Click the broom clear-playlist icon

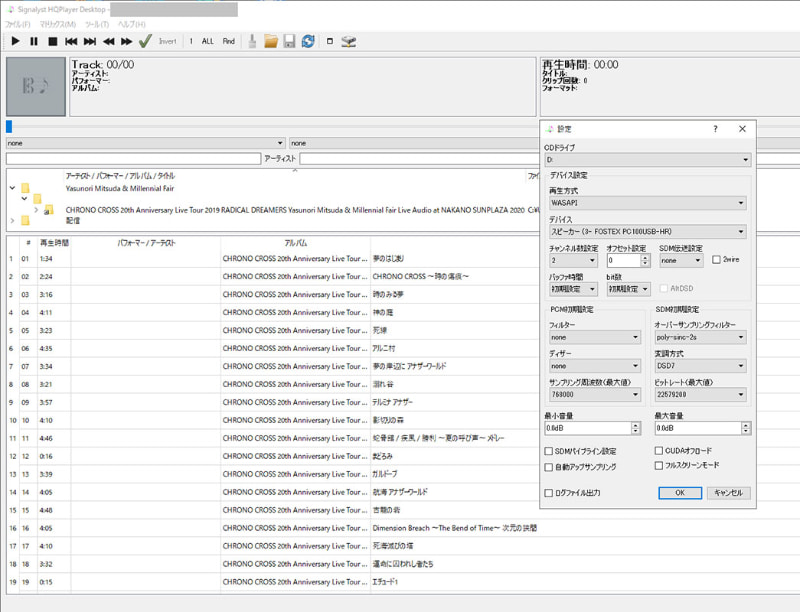pyautogui.click(x=252, y=41)
